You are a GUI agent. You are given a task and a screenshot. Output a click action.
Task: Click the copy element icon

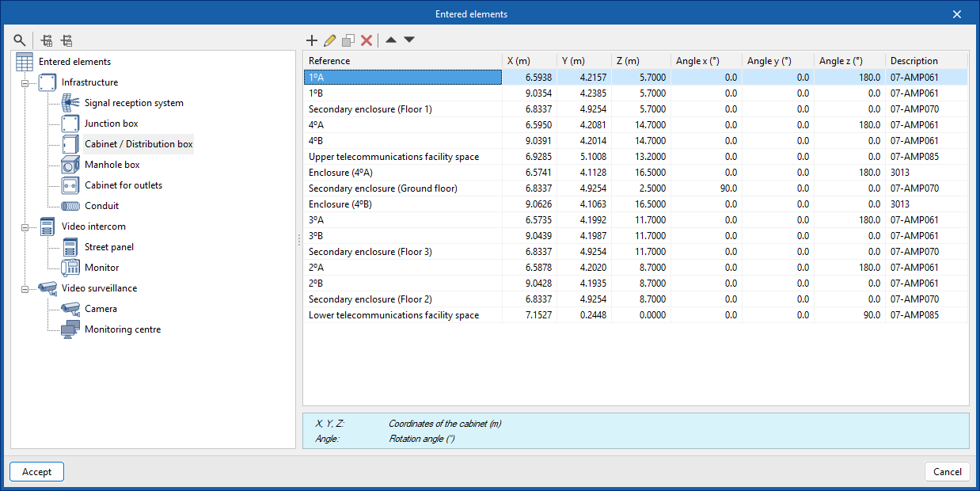tap(348, 40)
